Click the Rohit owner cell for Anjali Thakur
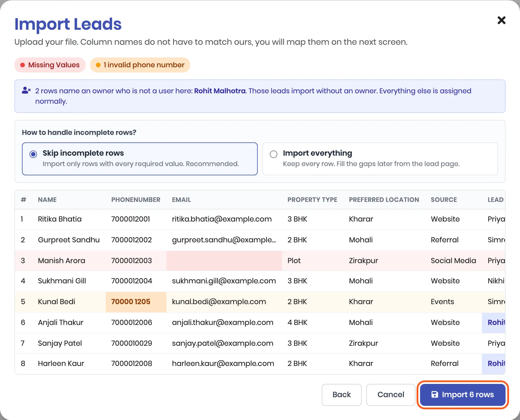This screenshot has width=520, height=420. 493,323
